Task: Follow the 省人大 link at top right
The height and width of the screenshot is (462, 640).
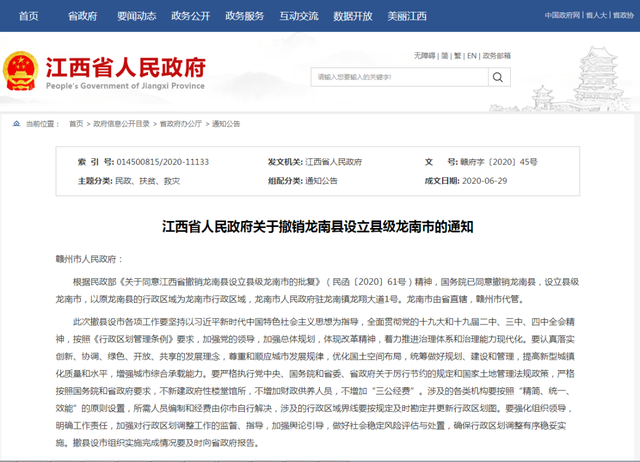Action: 596,15
